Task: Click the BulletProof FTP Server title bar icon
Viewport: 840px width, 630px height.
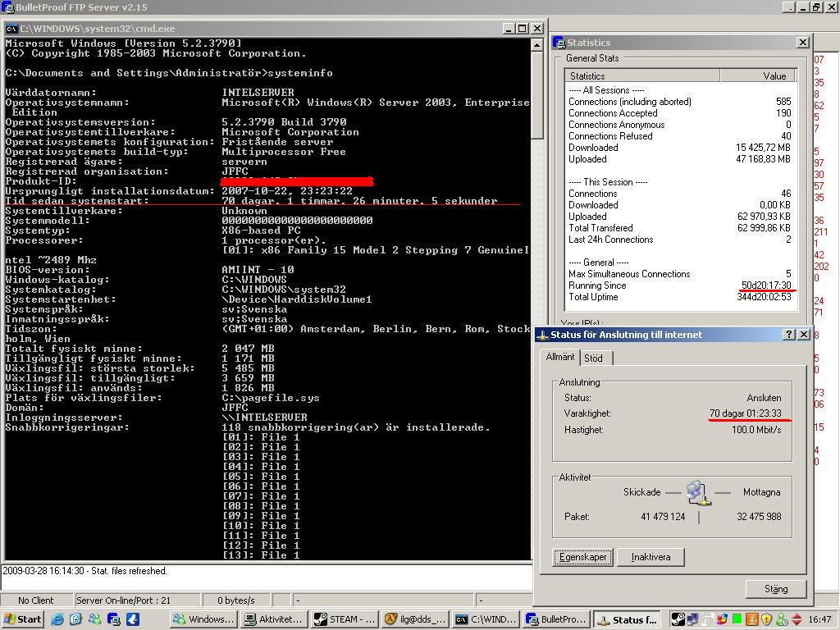Action: point(7,7)
